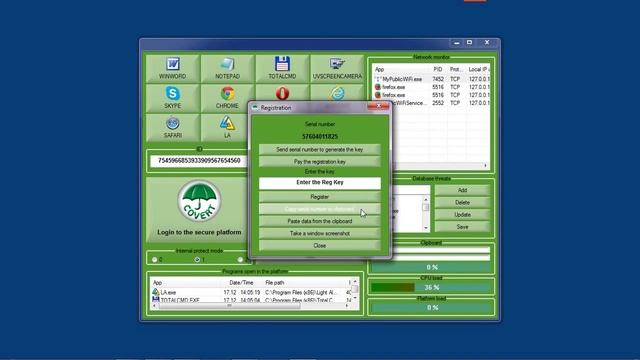Sort programs list by Date/Time header
The width and height of the screenshot is (640, 360).
click(x=241, y=282)
